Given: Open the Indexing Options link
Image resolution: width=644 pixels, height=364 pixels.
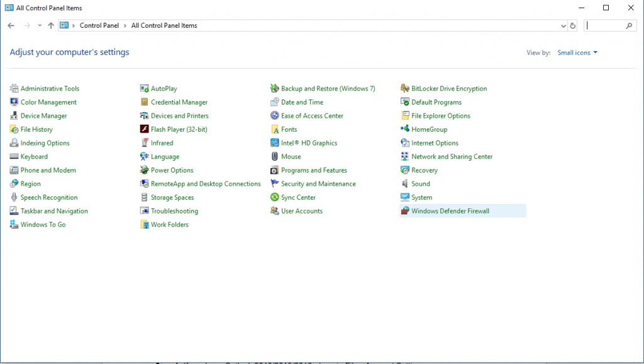Looking at the screenshot, I should 45,143.
